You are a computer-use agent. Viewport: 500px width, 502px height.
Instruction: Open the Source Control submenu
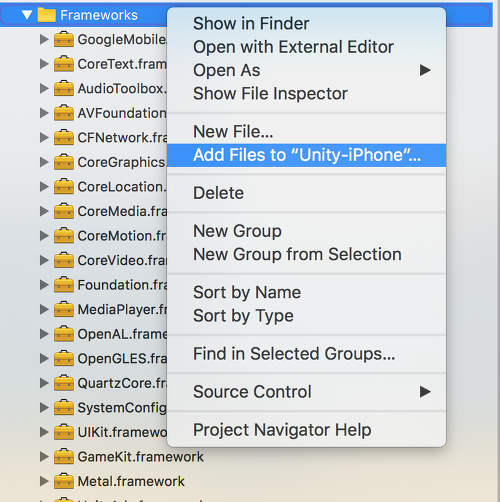(306, 392)
